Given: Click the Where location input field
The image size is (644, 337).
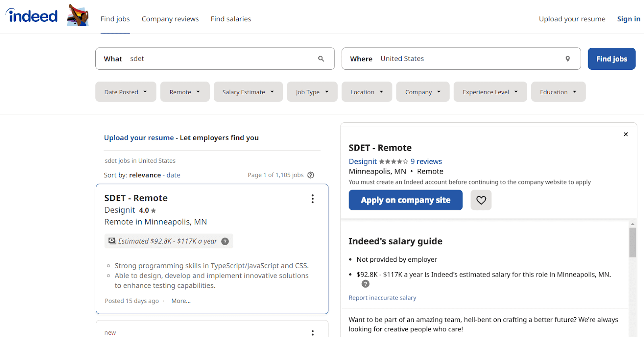Looking at the screenshot, I should point(461,59).
